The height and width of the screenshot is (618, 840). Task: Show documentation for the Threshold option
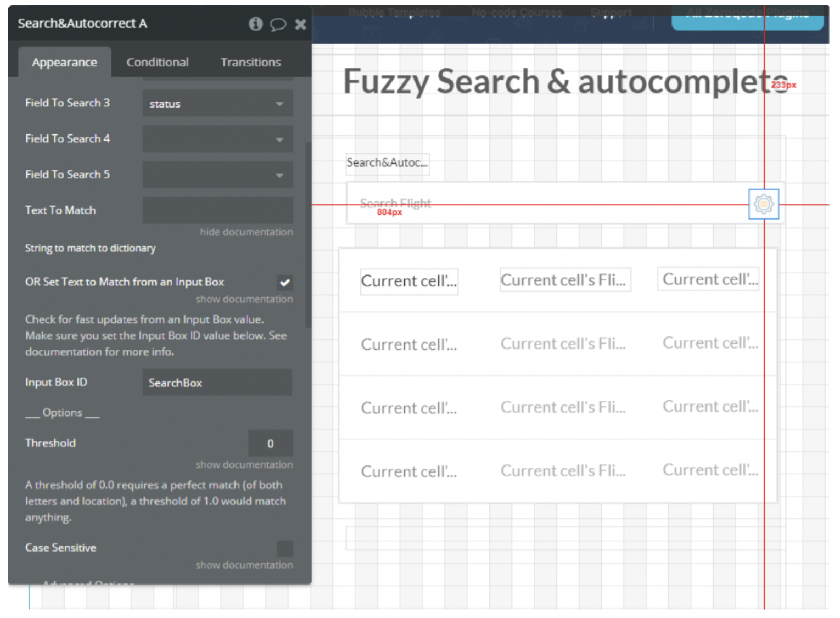tap(244, 465)
